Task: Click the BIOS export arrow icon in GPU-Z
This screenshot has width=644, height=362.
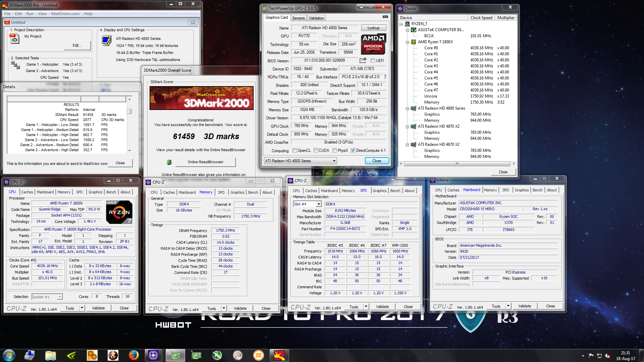Action: (363, 60)
